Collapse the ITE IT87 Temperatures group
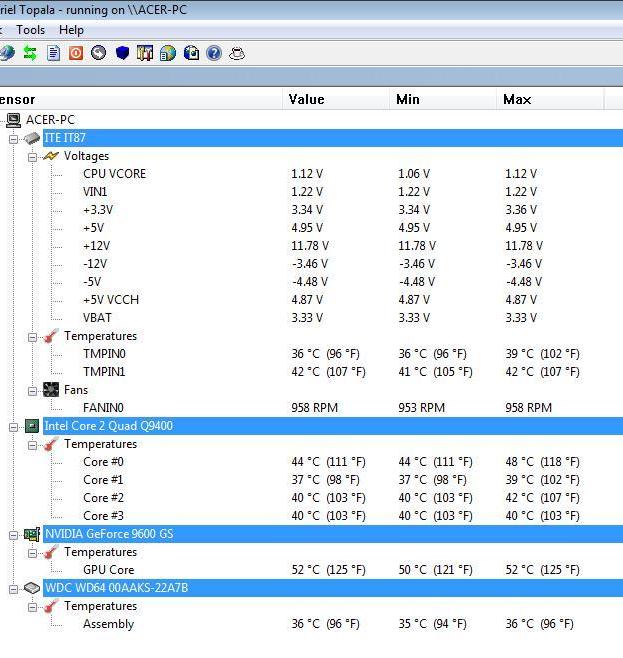Viewport: 623px width, 658px height. click(x=32, y=337)
